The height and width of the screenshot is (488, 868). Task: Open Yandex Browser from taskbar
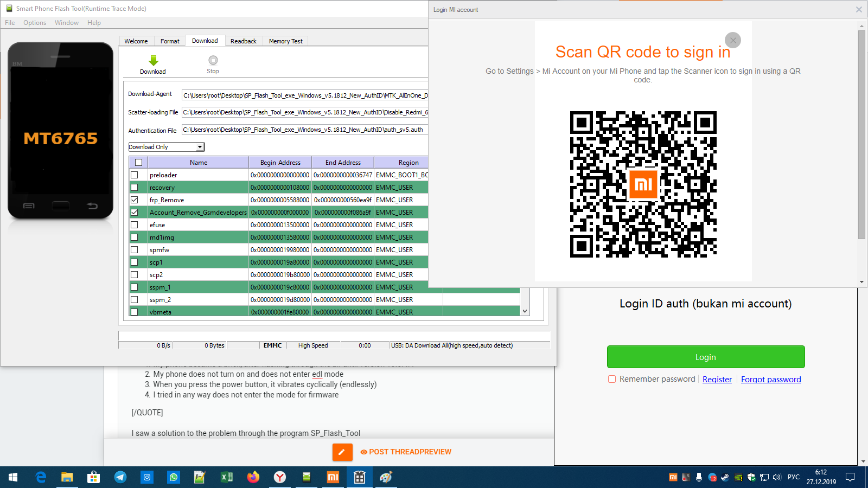pos(279,477)
